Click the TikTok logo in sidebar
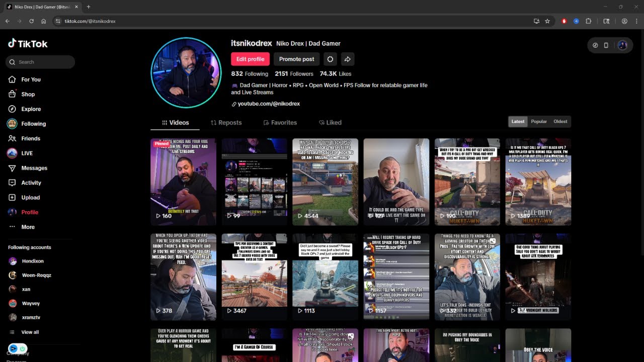Image resolution: width=644 pixels, height=362 pixels. click(x=28, y=44)
